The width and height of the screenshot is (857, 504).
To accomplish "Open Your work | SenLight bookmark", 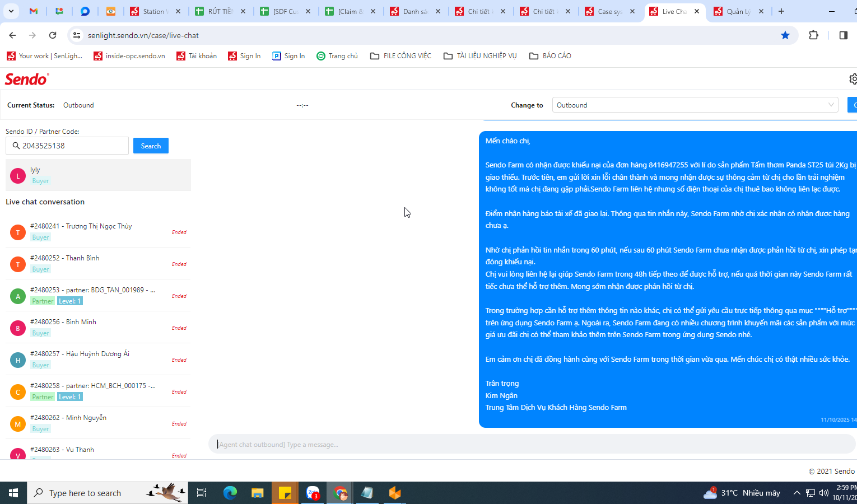I will [44, 56].
